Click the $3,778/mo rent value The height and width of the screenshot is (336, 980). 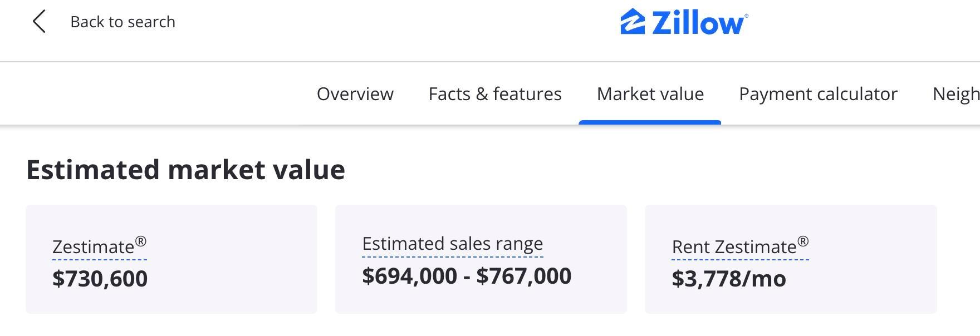[728, 279]
